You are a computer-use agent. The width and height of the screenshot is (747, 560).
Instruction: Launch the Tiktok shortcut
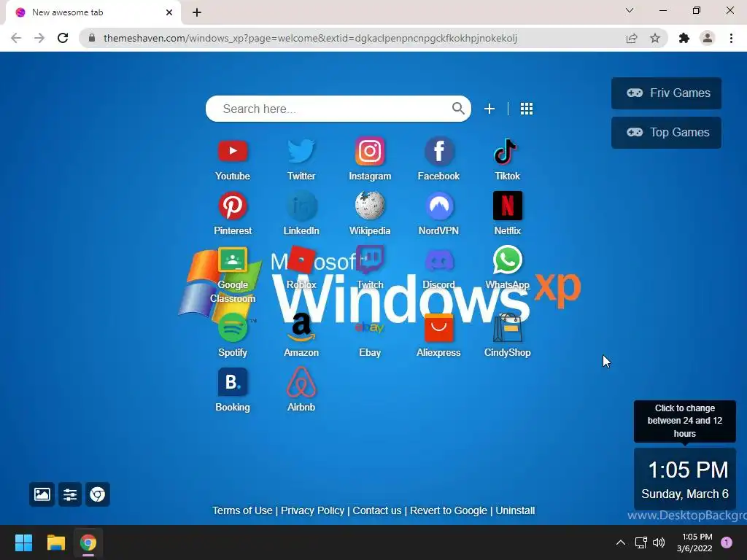coord(507,152)
